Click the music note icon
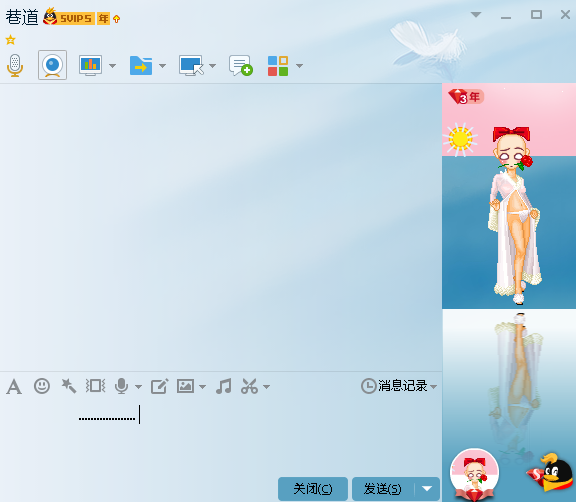The height and width of the screenshot is (502, 576). click(x=224, y=386)
